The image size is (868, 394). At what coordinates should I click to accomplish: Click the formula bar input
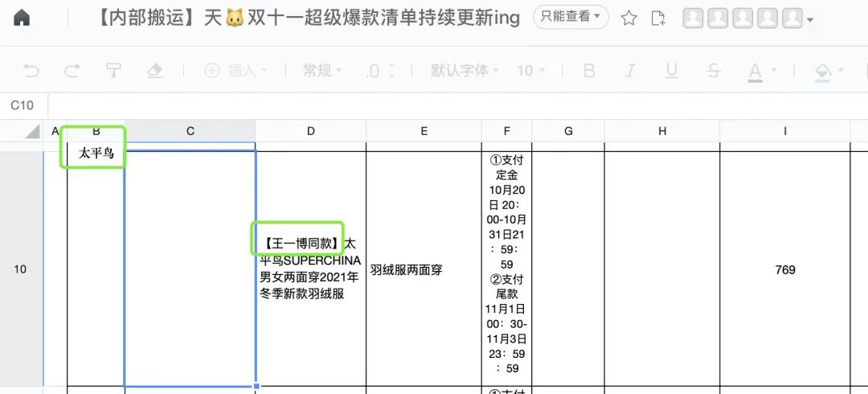458,105
